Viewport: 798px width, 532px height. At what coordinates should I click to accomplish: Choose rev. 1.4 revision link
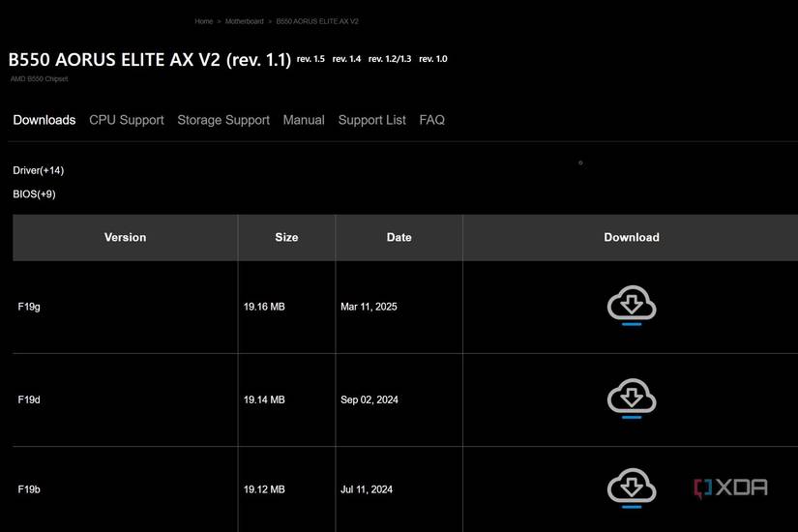tap(346, 59)
